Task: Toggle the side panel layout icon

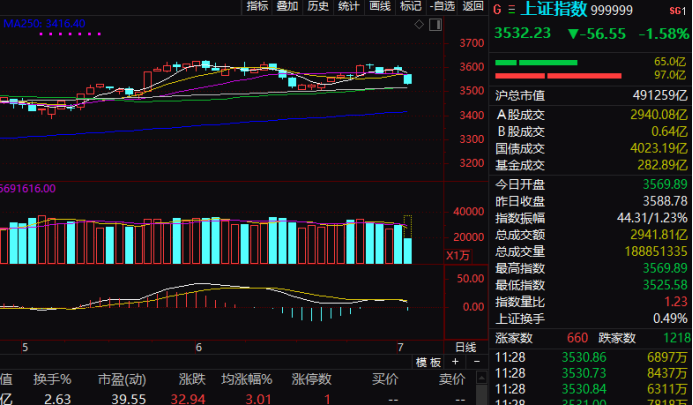Action: click(435, 24)
